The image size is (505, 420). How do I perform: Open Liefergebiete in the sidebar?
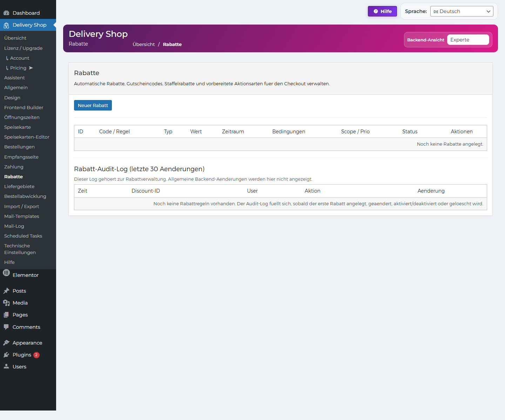point(19,186)
